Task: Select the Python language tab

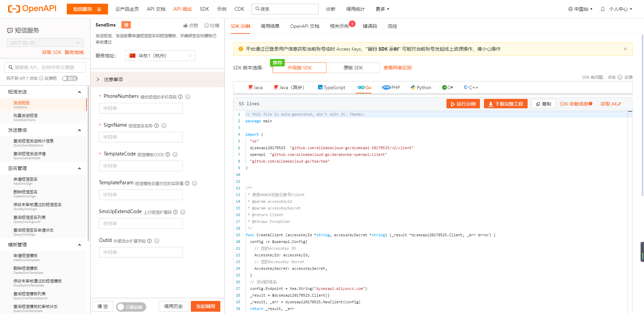Action: pyautogui.click(x=421, y=87)
